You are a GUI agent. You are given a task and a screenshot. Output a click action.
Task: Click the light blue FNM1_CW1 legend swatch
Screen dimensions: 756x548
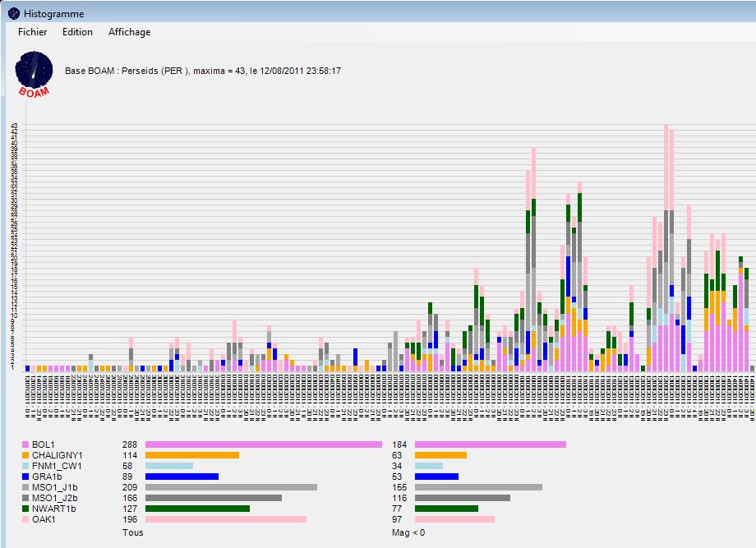(x=25, y=466)
